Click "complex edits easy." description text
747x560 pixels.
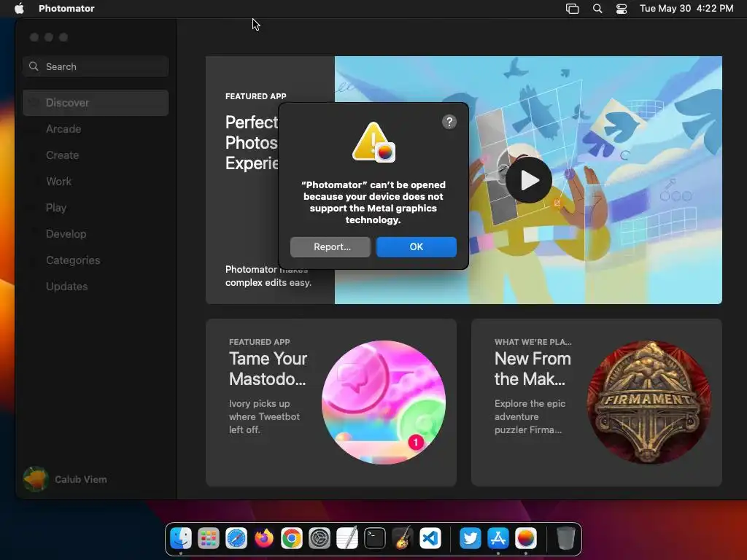268,282
